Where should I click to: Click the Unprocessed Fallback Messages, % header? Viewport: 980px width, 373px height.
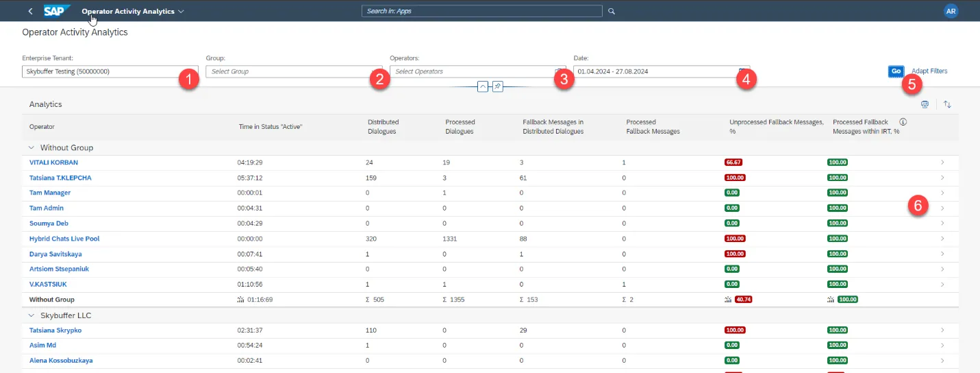pos(776,126)
